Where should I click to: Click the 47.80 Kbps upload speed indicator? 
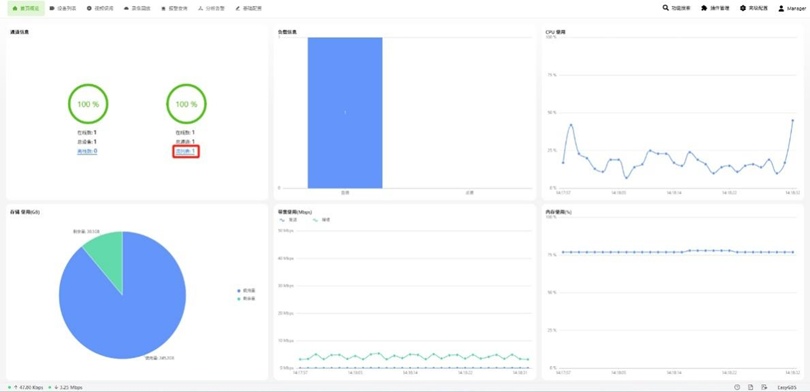pyautogui.click(x=26, y=387)
